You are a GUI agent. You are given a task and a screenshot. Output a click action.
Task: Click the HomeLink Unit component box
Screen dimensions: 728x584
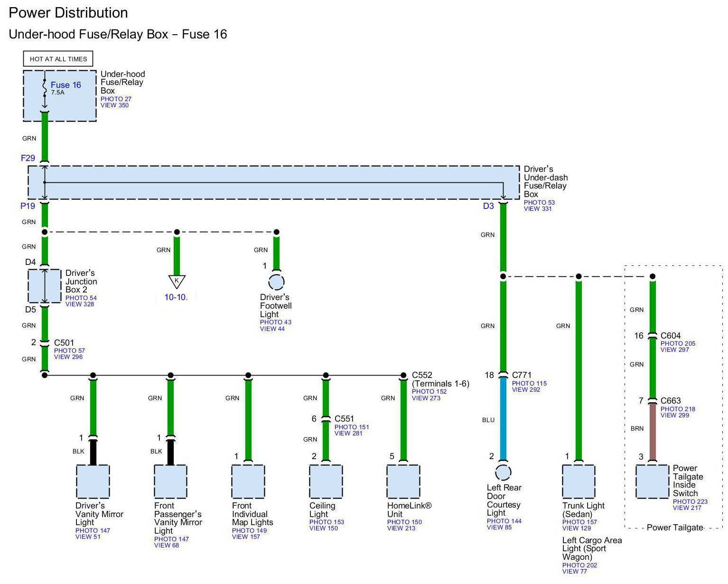click(403, 481)
